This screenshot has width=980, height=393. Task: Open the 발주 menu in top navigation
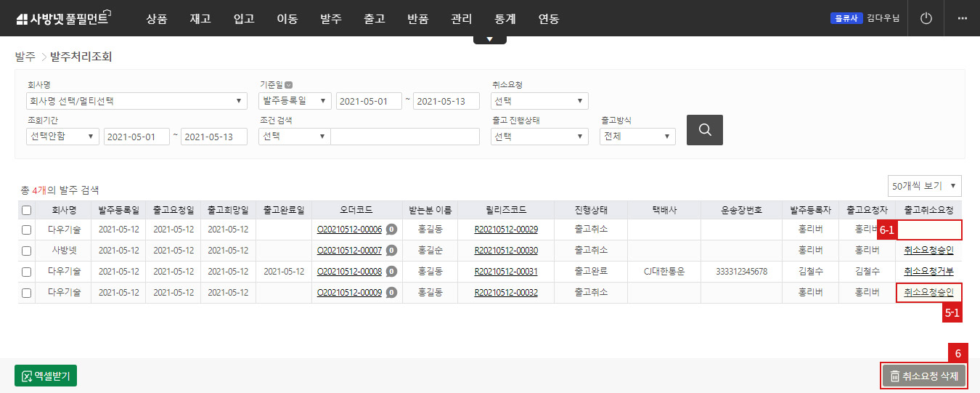(330, 19)
